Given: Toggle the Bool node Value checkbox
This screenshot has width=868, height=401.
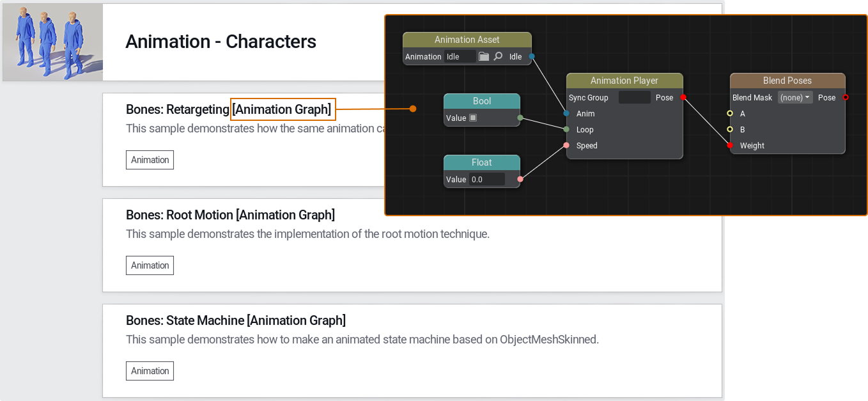Looking at the screenshot, I should point(473,118).
